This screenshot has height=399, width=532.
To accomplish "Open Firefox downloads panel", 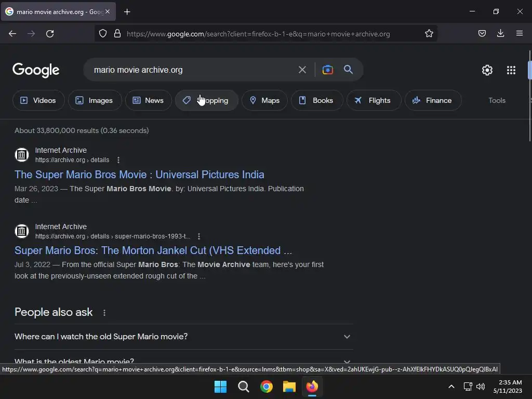I will click(500, 33).
